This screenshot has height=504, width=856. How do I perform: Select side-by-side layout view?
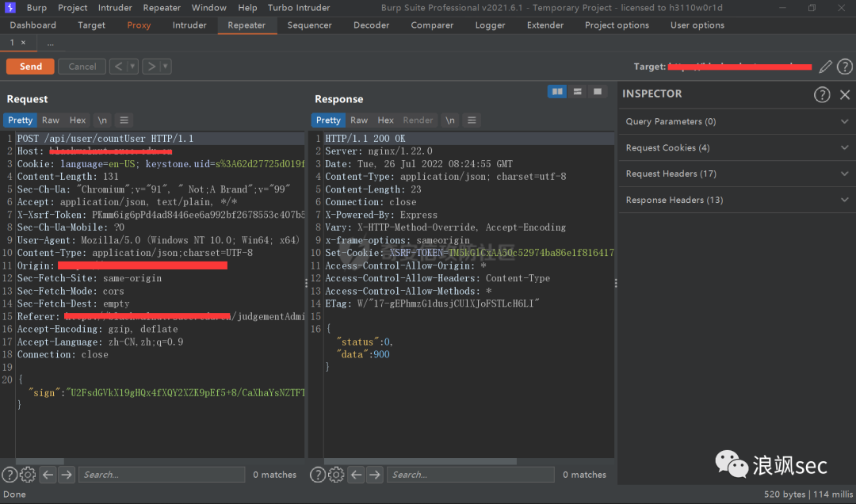coord(557,92)
